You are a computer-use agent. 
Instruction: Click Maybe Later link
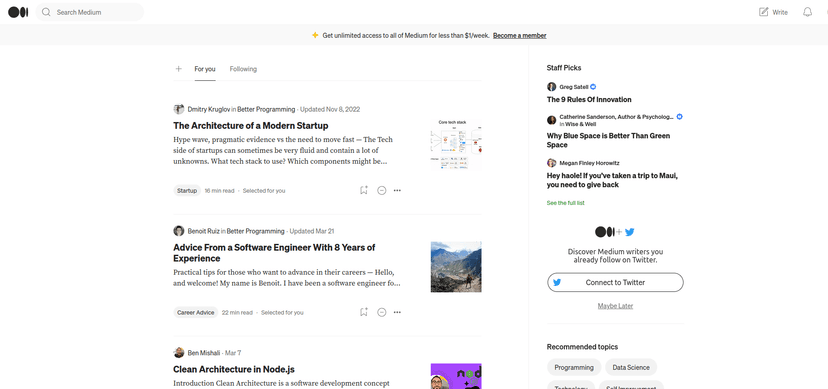(x=615, y=306)
